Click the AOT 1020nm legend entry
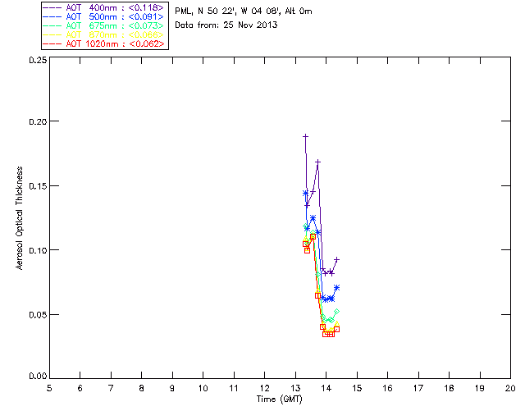 (x=103, y=43)
